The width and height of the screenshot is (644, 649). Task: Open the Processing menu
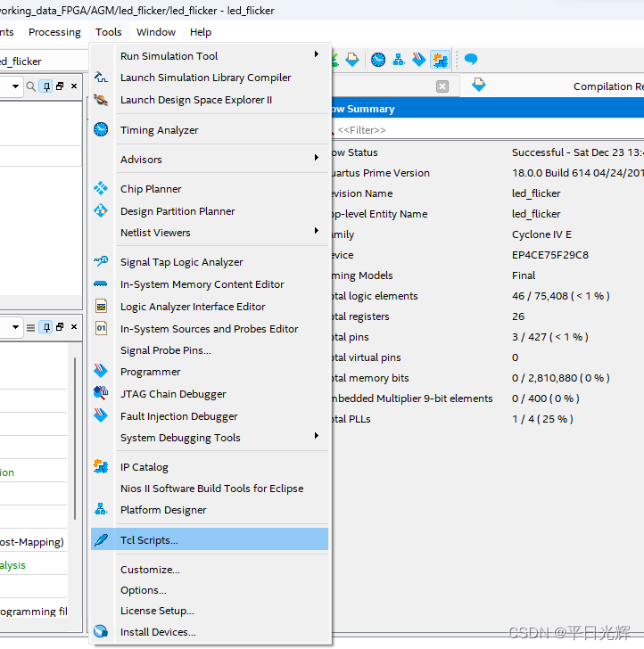point(54,32)
